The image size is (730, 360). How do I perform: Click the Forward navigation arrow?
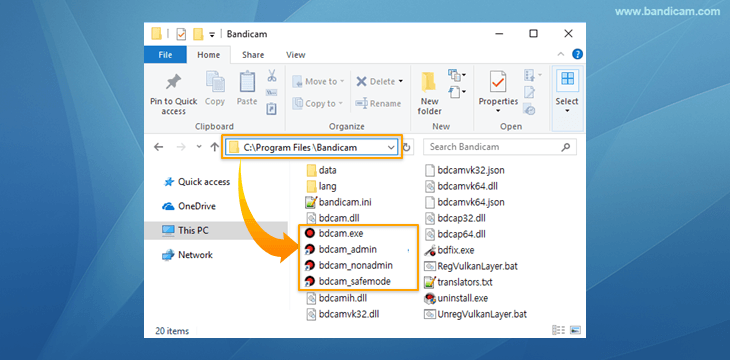tap(181, 147)
